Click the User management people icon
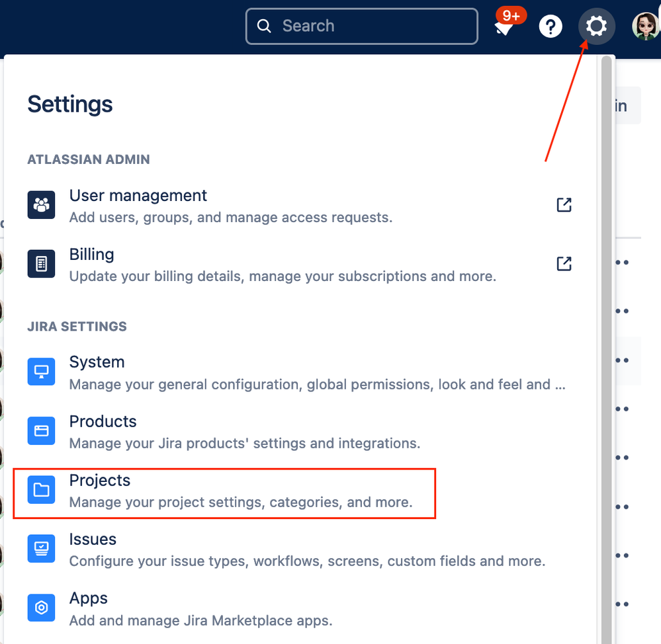The image size is (661, 644). coord(41,205)
